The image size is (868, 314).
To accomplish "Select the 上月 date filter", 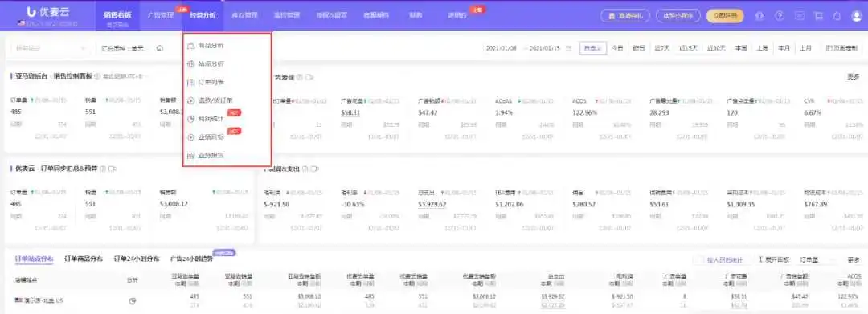I will pyautogui.click(x=805, y=48).
